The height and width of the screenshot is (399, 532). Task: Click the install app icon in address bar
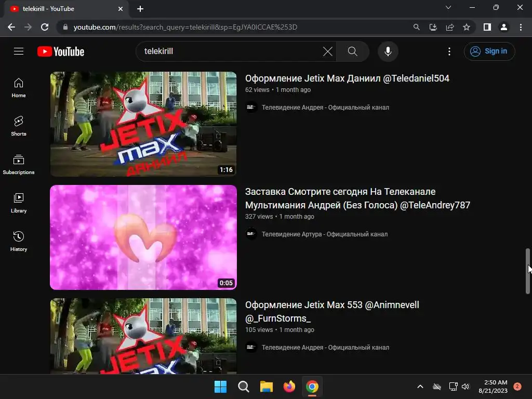coord(433,27)
